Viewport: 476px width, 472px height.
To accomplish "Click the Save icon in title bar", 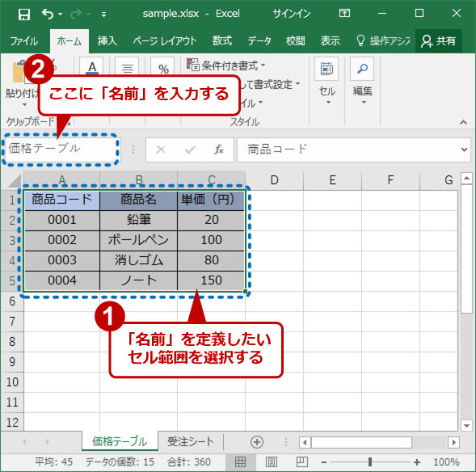I will click(24, 14).
